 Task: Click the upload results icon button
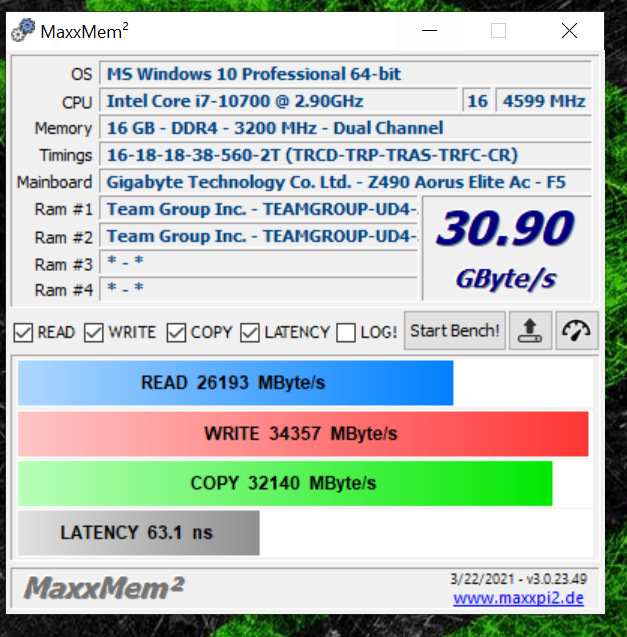tap(530, 332)
